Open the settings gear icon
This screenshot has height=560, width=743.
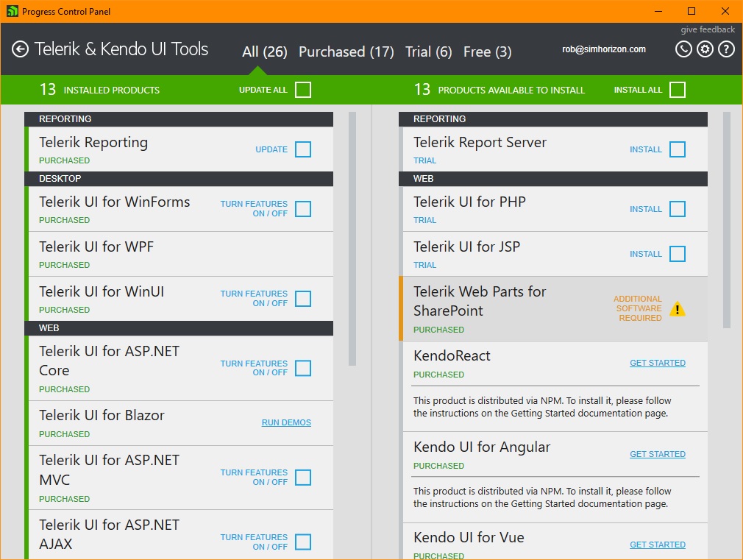point(705,49)
